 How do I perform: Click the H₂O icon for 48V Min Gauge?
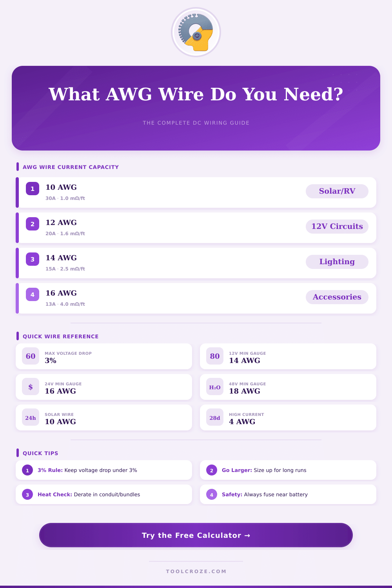tap(215, 387)
